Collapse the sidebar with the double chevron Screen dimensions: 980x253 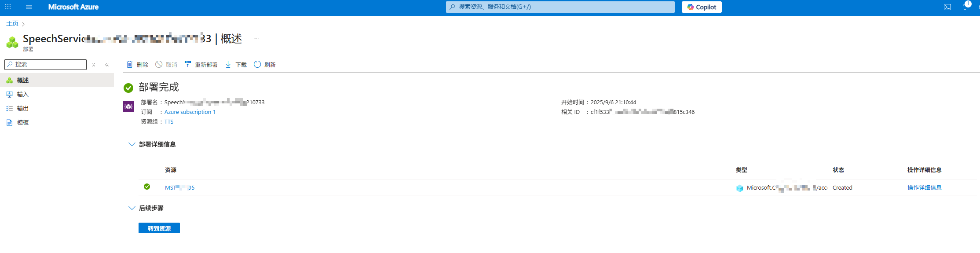click(x=107, y=65)
